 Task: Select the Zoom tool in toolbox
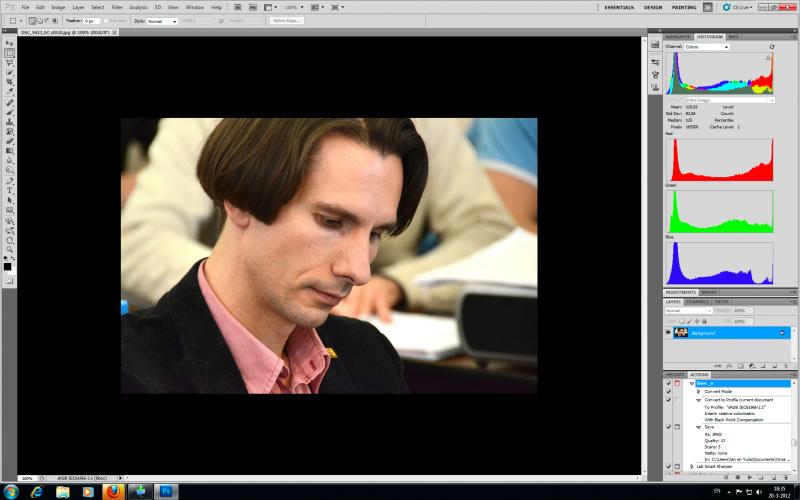pos(9,250)
